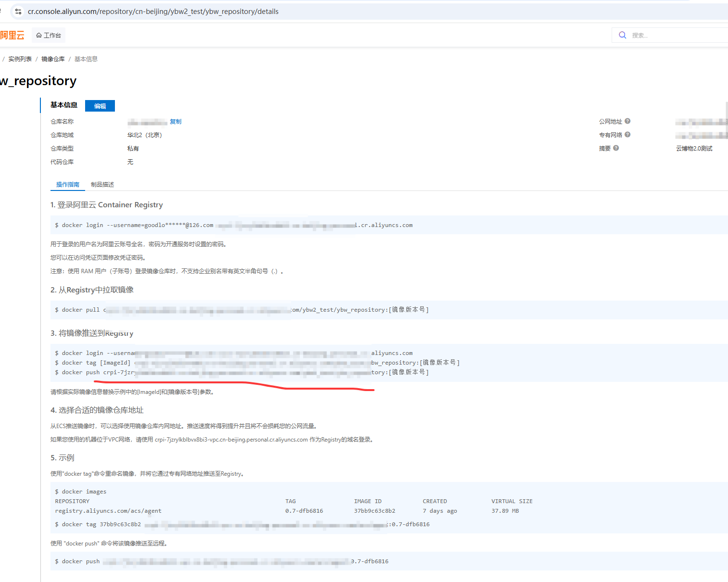Go to 镜像仓库 breadcrumb
The image size is (728, 582).
53,59
